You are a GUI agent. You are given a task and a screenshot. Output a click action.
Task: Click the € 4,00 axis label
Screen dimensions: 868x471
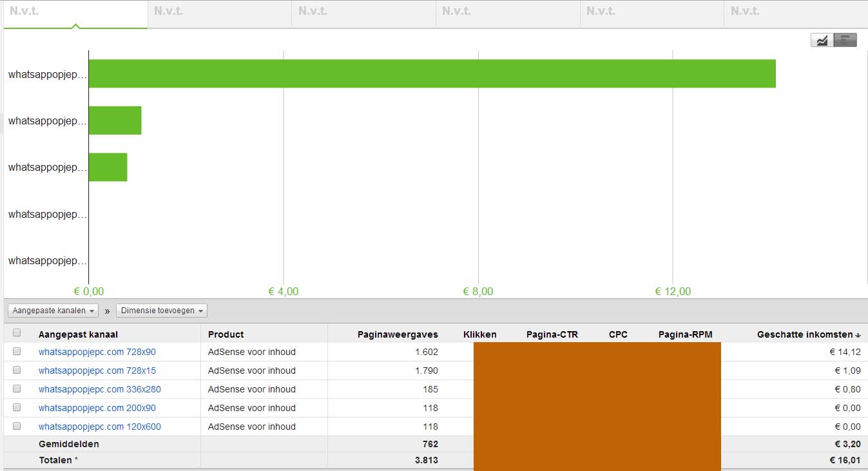point(284,291)
